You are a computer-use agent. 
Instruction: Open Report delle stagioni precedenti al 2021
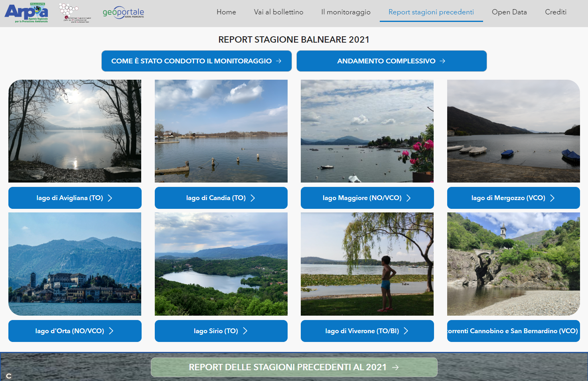click(x=294, y=367)
